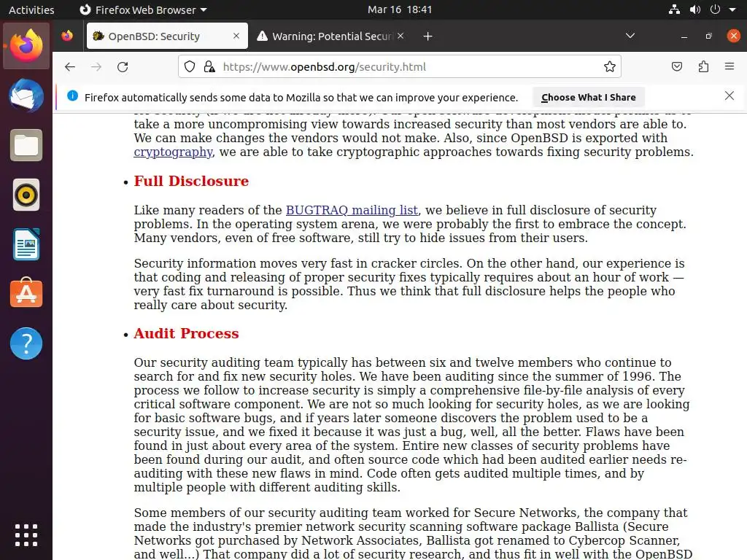
Task: Close the OpenBSD: Security tab
Action: coord(236,36)
